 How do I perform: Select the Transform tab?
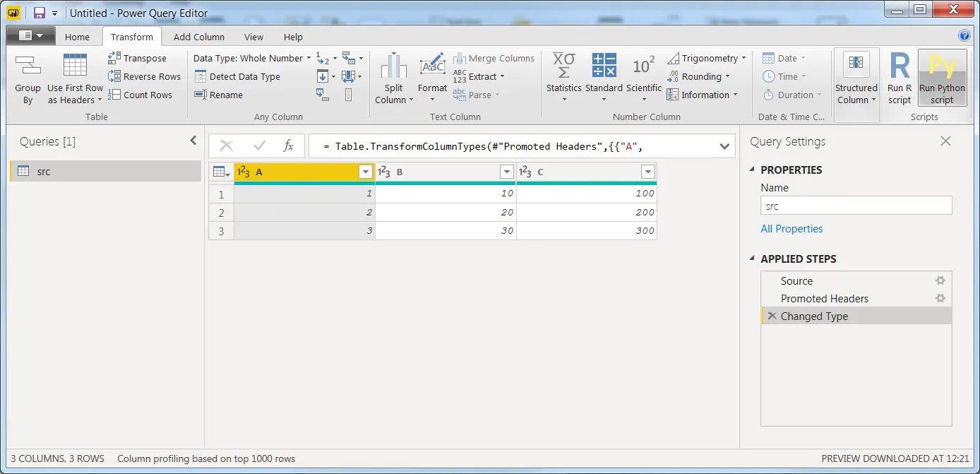(132, 37)
